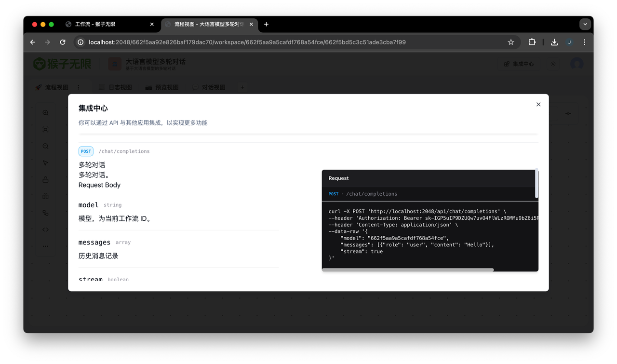Screen dimensions: 617x364
Task: Open the Chrome three-dot menu
Action: point(584,42)
